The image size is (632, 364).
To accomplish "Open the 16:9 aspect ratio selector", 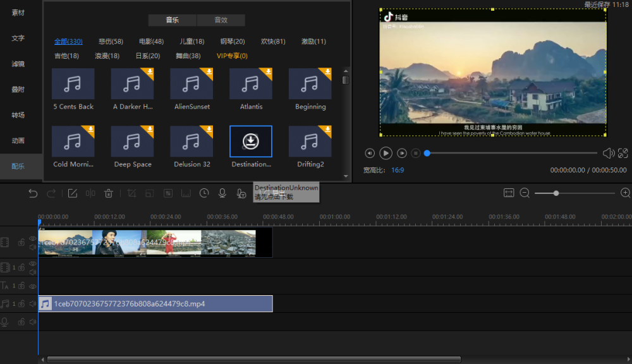I will pyautogui.click(x=398, y=170).
